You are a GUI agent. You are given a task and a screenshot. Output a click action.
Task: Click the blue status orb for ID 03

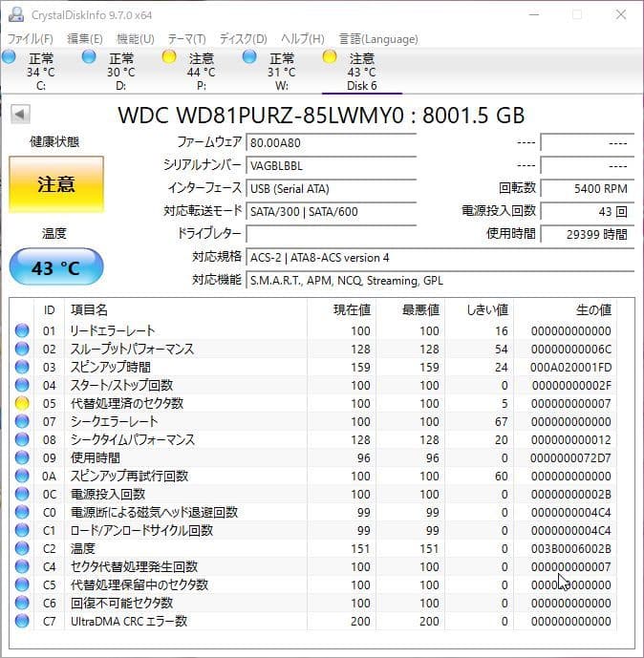pyautogui.click(x=22, y=367)
